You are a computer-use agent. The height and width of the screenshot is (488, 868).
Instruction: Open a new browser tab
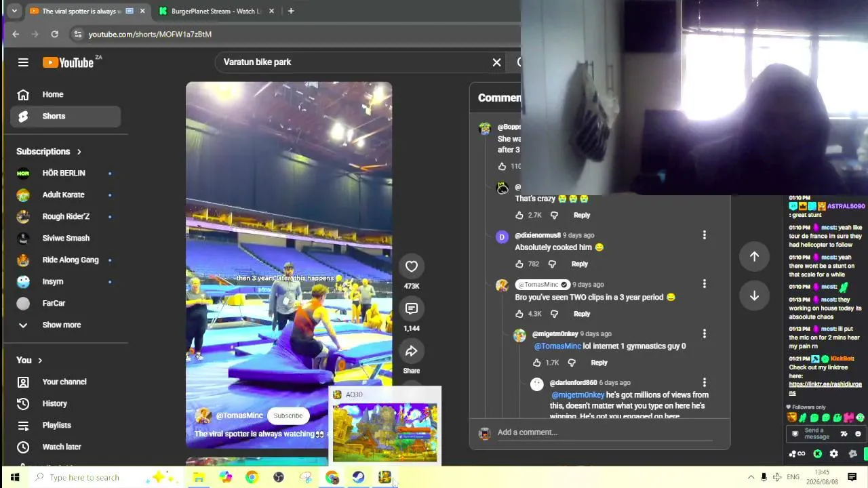tap(291, 11)
